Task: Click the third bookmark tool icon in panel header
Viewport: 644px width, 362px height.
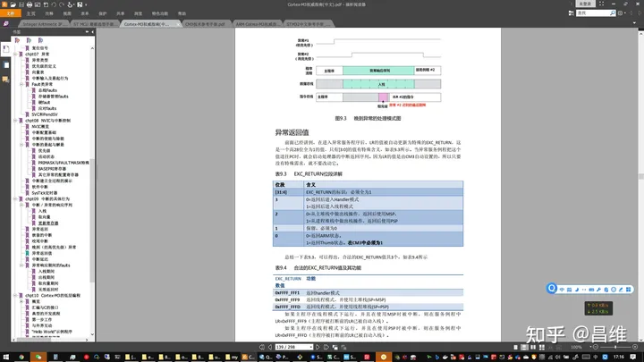Action: pos(40,40)
